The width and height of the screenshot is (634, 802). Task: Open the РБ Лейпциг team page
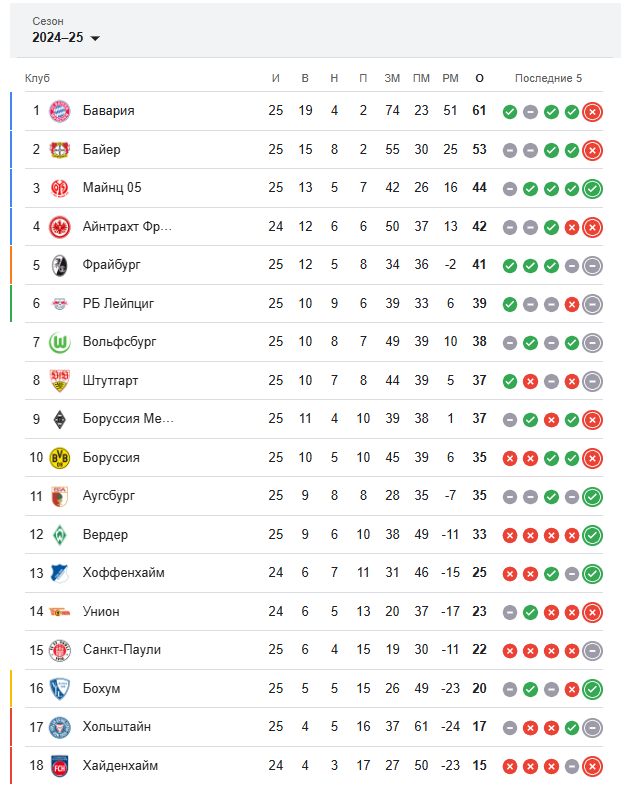(x=118, y=303)
